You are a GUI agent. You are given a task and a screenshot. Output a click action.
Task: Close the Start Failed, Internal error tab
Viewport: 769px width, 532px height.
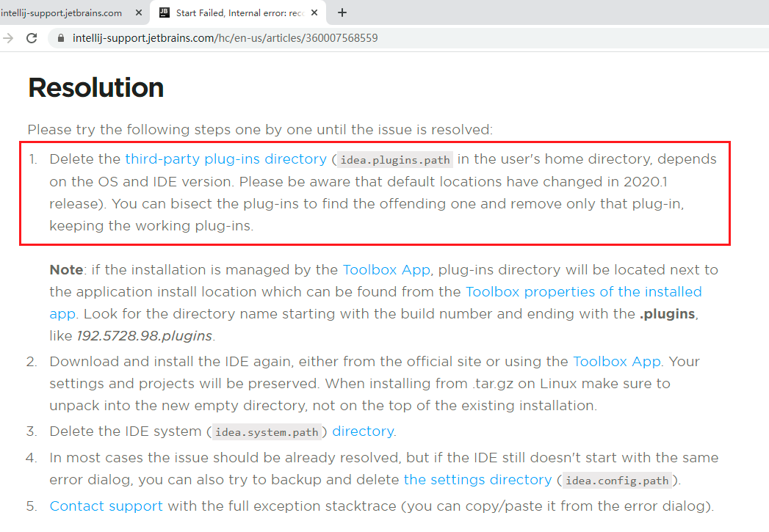(314, 12)
